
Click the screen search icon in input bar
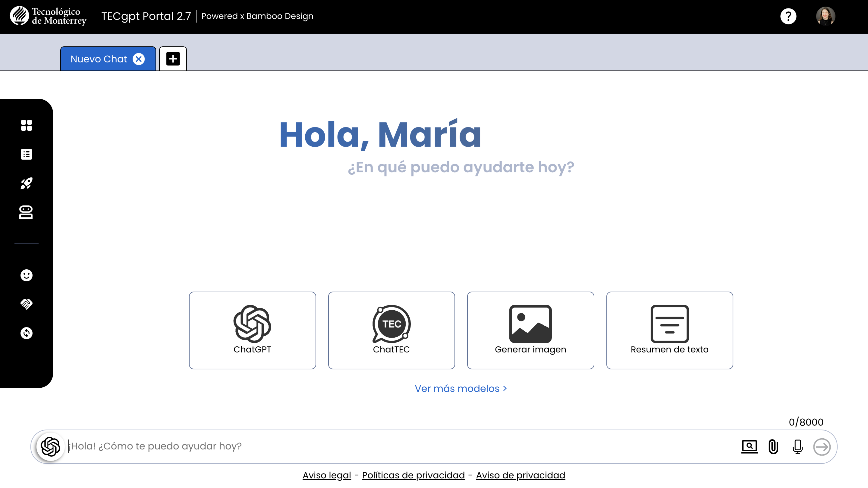[749, 447]
